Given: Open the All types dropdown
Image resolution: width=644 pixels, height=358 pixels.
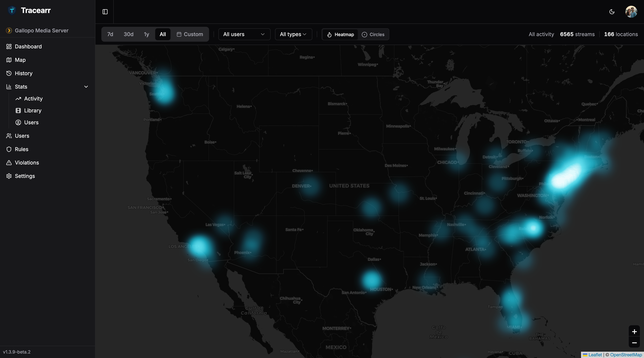Looking at the screenshot, I should point(293,34).
